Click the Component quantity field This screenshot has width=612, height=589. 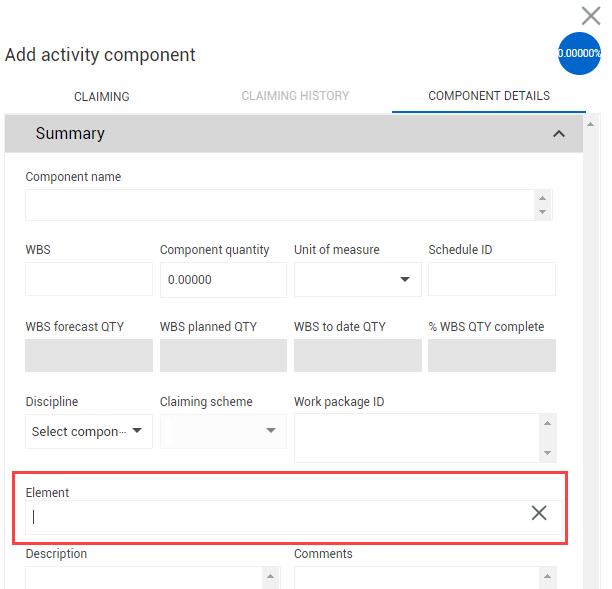coord(222,280)
